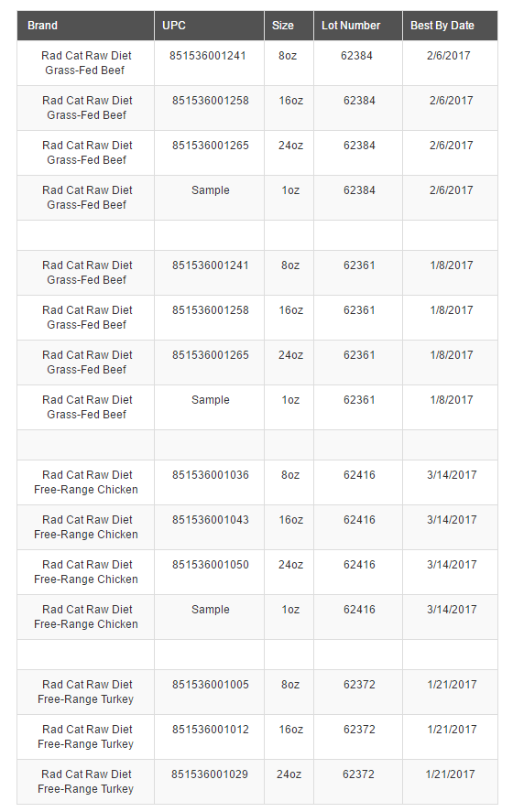Click the 1oz size cell for lot 62361
Viewport: 513px width, 812px height.
[x=289, y=407]
